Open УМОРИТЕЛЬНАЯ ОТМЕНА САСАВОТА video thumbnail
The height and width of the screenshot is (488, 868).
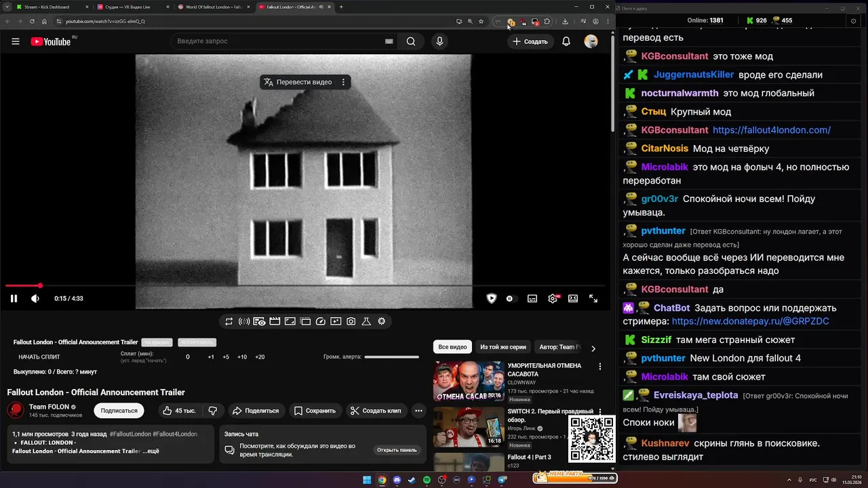coord(469,381)
